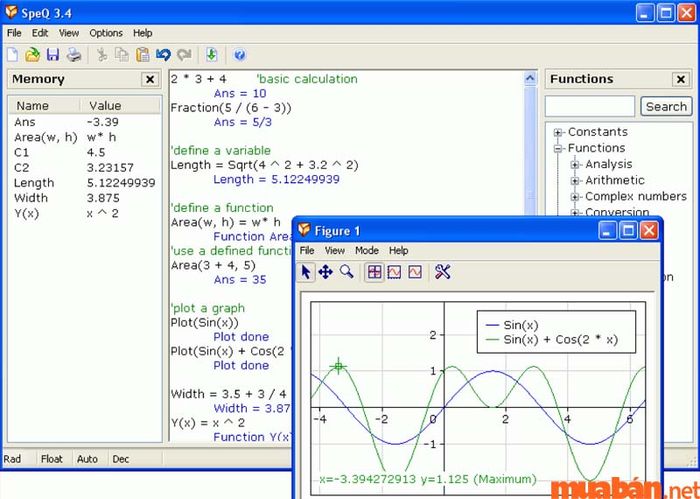Click the New file icon in toolbar
This screenshot has width=700, height=499.
pos(13,55)
